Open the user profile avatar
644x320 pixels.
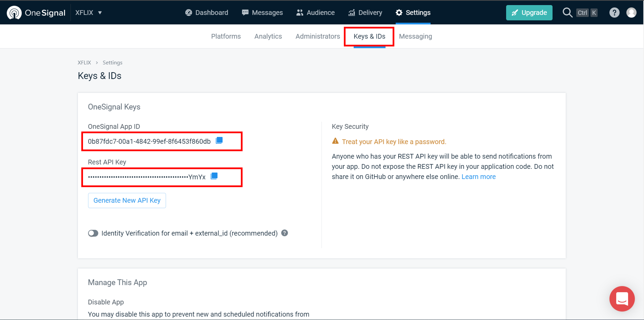(x=631, y=13)
